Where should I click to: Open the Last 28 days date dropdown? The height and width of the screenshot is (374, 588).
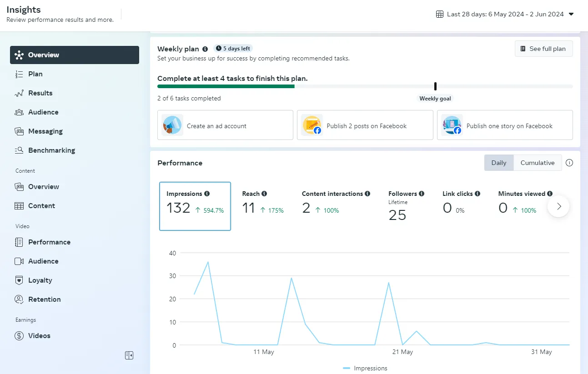coord(505,14)
